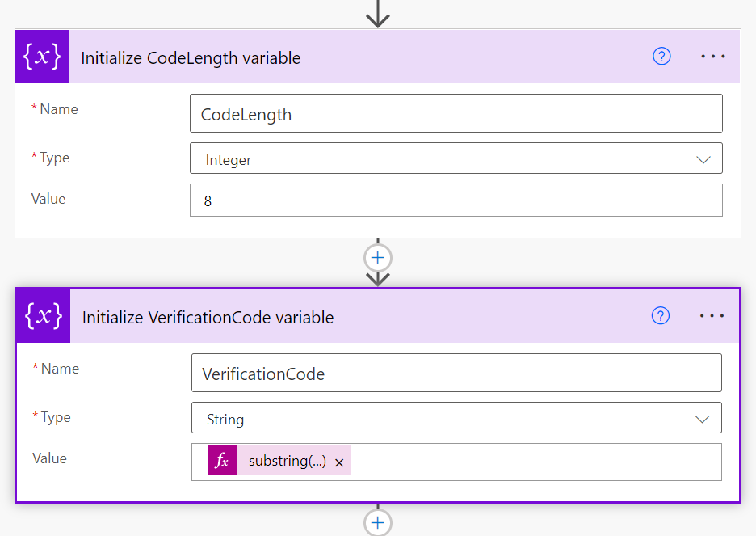756x536 pixels.
Task: Click the VerificationCode variable action icon
Action: (x=44, y=316)
